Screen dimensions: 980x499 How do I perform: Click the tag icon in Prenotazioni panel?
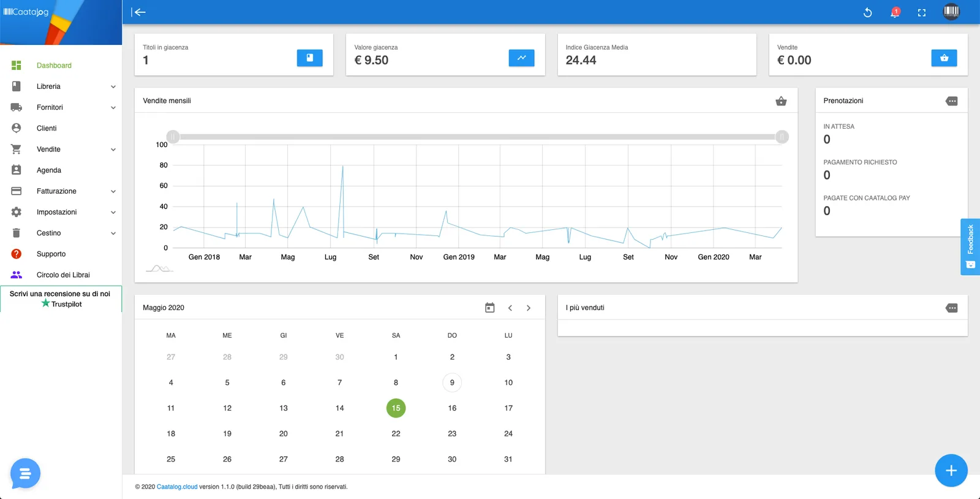pos(951,101)
